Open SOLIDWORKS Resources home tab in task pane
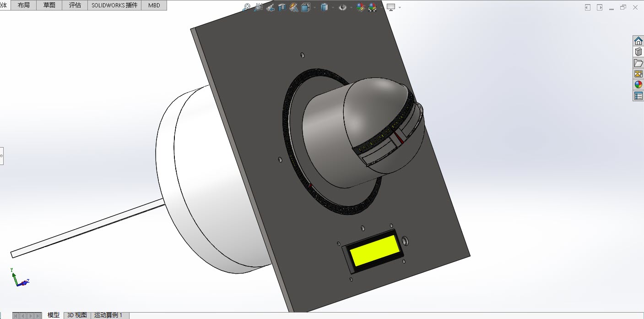Screen dimensions: 644x319 (x=638, y=41)
